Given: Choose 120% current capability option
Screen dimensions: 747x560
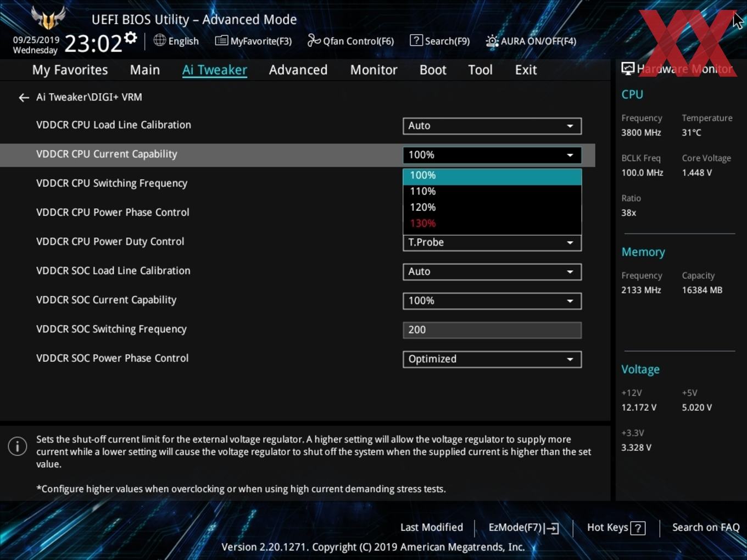Looking at the screenshot, I should 492,208.
